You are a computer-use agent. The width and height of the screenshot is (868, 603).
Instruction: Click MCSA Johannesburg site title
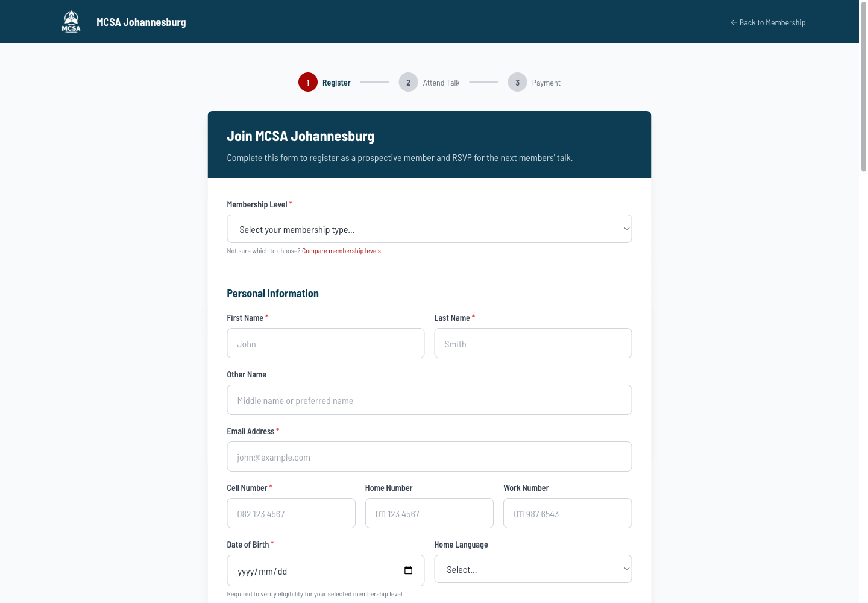coord(141,22)
